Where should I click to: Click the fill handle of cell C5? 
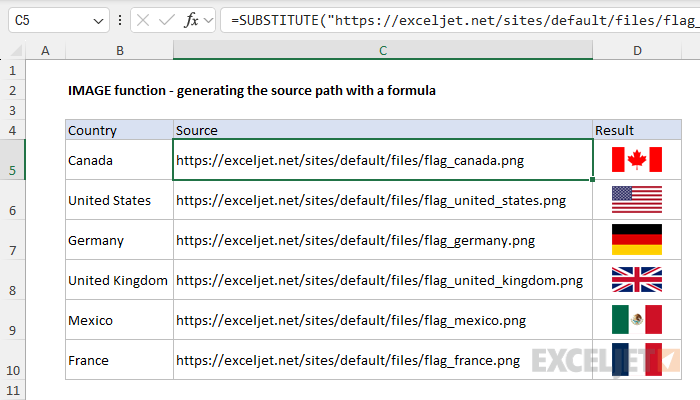[592, 179]
